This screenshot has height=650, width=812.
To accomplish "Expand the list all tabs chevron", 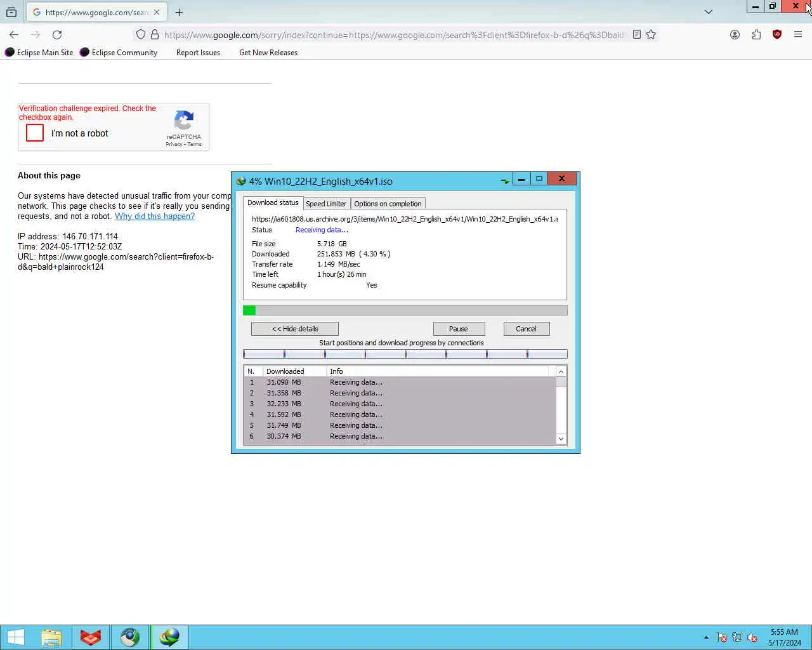I will 709,12.
